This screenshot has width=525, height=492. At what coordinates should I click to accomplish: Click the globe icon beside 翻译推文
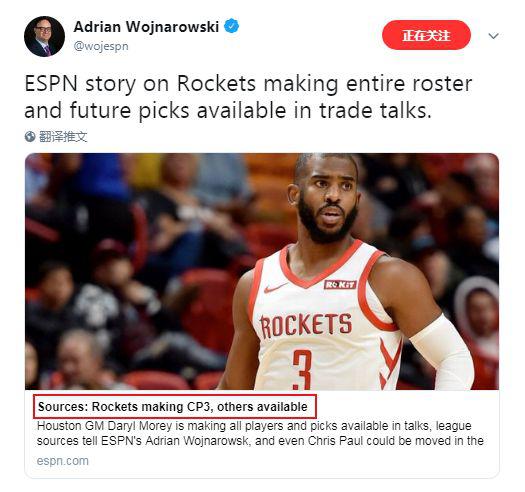pyautogui.click(x=30, y=137)
